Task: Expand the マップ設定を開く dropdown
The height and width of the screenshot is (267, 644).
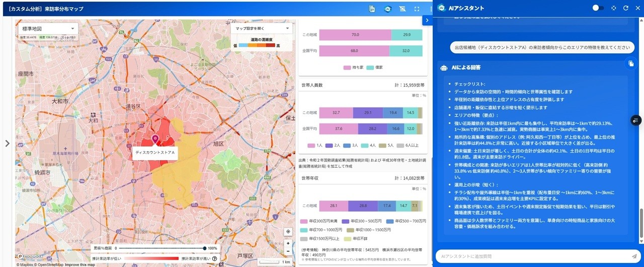Action: (262, 29)
